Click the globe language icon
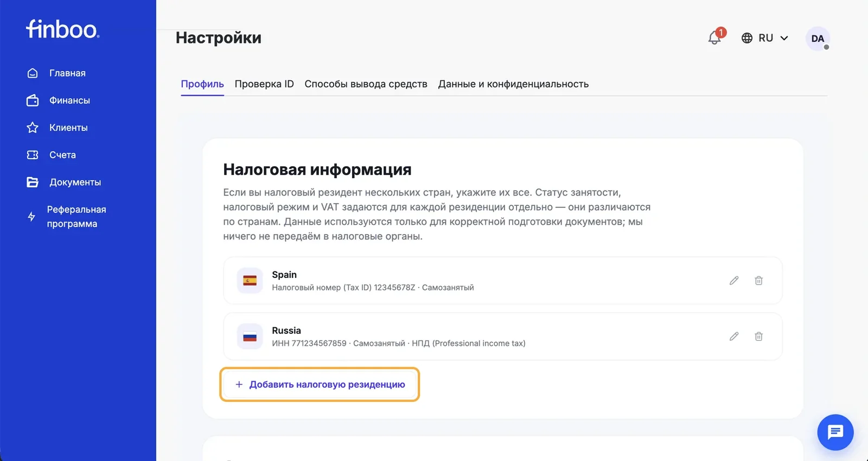Image resolution: width=868 pixels, height=461 pixels. [x=747, y=38]
